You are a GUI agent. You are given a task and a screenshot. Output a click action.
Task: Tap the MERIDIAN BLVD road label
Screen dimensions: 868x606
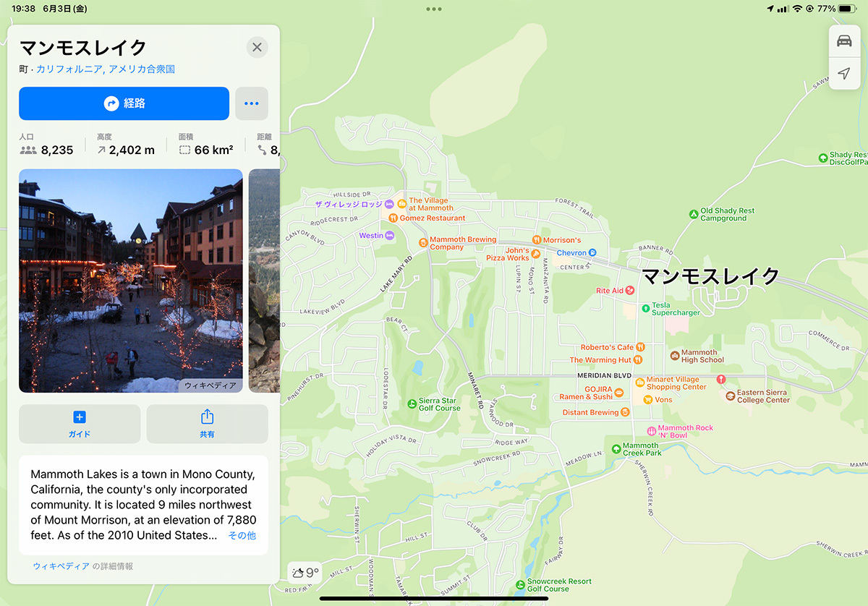(x=604, y=377)
